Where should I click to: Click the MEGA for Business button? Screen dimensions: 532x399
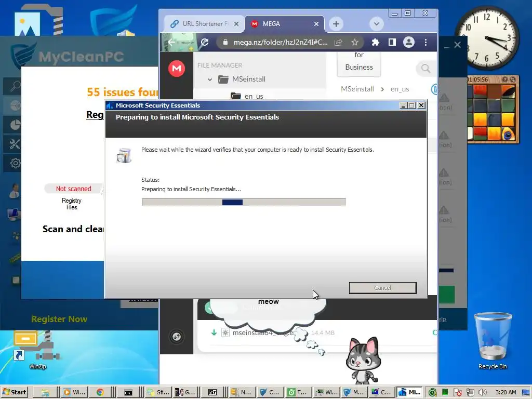[x=359, y=63]
